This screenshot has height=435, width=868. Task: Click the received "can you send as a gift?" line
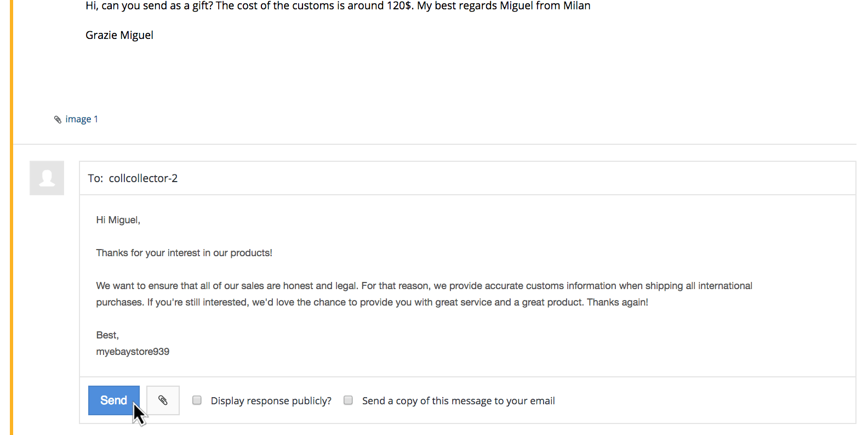(x=338, y=6)
